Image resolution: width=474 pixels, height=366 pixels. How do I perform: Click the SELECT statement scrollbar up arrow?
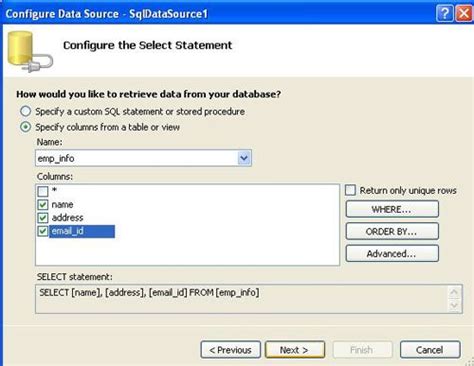click(x=454, y=292)
